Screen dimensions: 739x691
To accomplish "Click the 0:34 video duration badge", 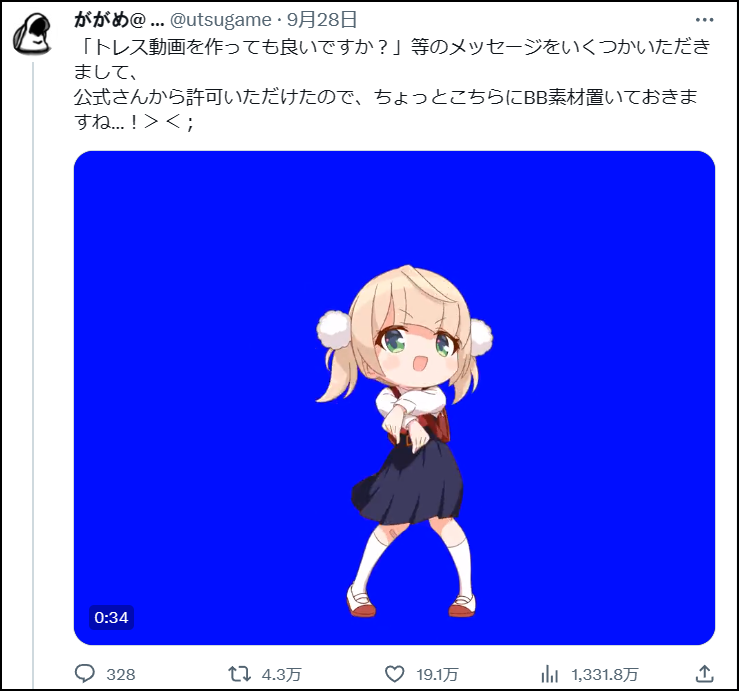I will click(111, 617).
